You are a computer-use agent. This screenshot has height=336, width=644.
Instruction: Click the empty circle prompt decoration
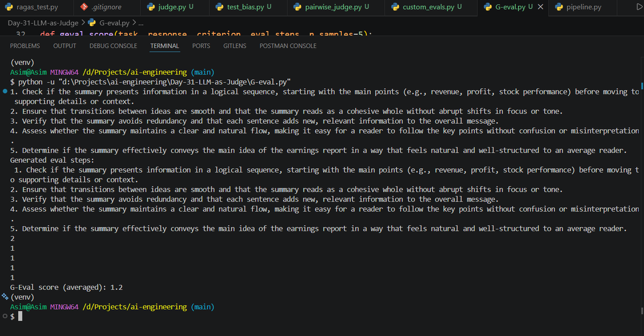click(x=5, y=317)
